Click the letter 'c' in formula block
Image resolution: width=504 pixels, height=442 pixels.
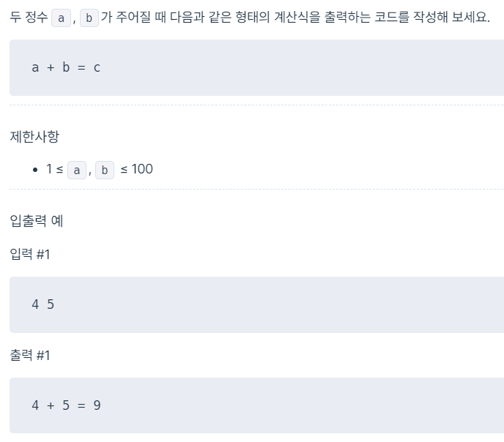97,68
